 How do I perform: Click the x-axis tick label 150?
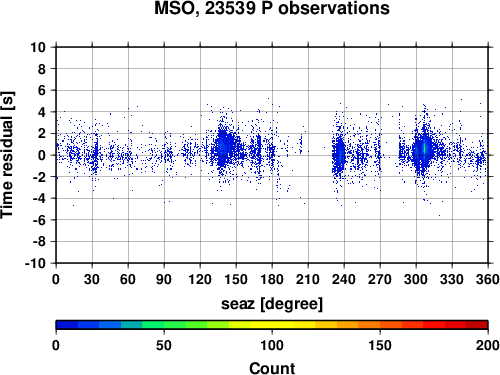click(x=236, y=279)
